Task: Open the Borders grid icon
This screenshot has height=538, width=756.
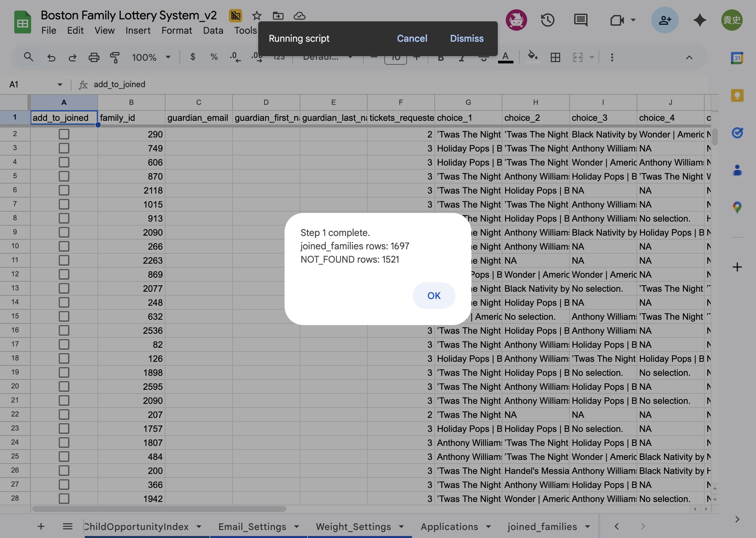Action: pos(555,57)
